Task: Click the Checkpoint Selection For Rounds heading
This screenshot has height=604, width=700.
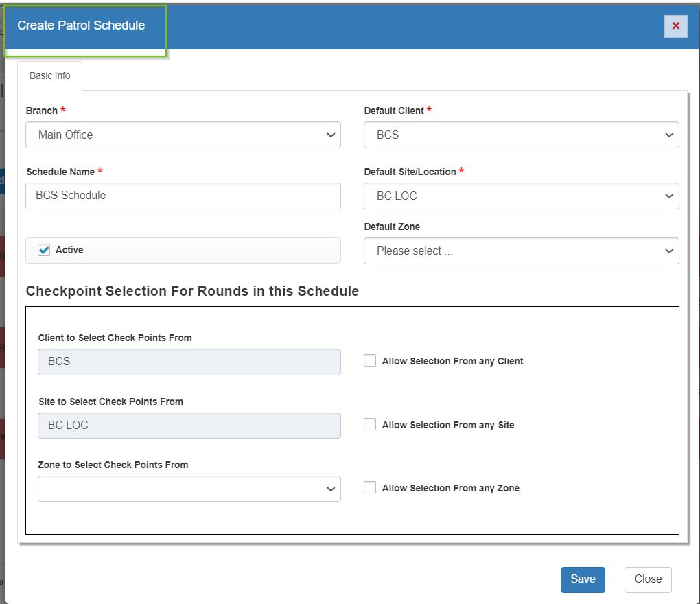Action: tap(192, 291)
